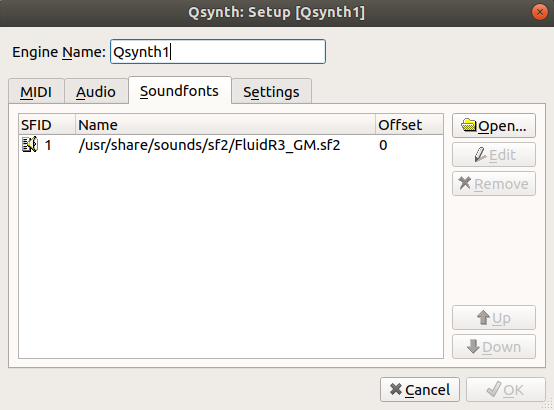Image resolution: width=554 pixels, height=410 pixels.
Task: Open the Audio tab
Action: point(96,92)
